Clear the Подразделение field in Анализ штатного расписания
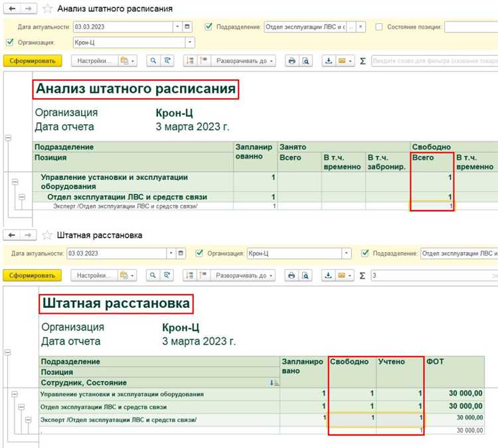The height and width of the screenshot is (448, 498). pos(361,27)
